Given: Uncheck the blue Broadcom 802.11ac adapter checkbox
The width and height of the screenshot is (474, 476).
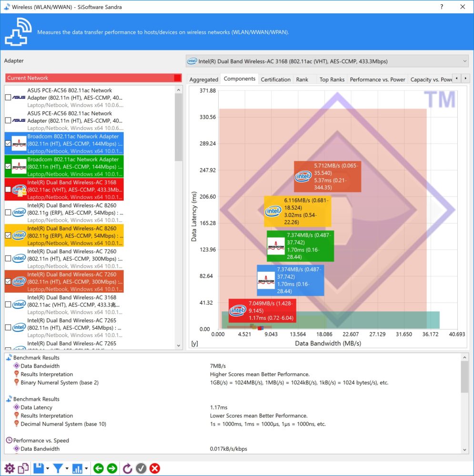Looking at the screenshot, I should click(x=8, y=144).
